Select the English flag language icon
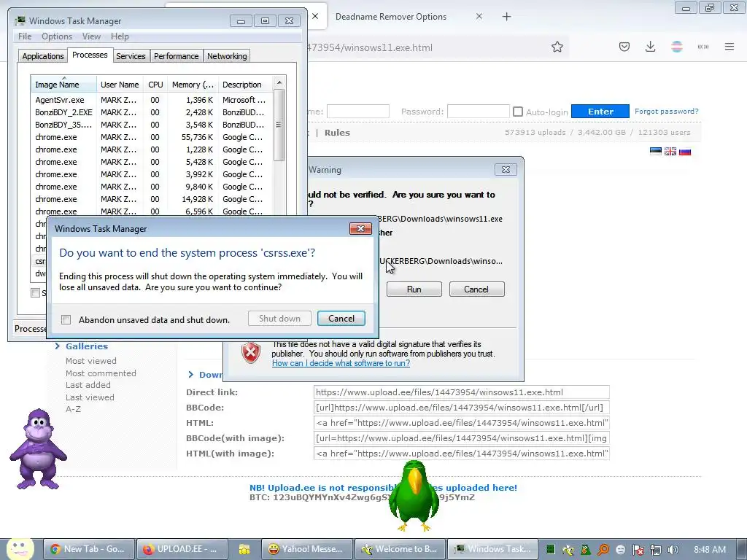747x560 pixels. click(x=670, y=152)
